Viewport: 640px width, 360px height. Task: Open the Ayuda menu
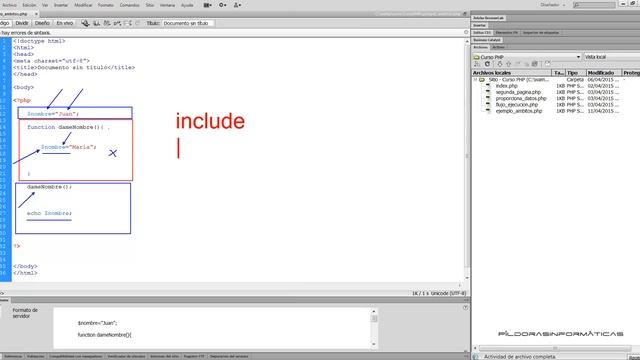pyautogui.click(x=187, y=5)
